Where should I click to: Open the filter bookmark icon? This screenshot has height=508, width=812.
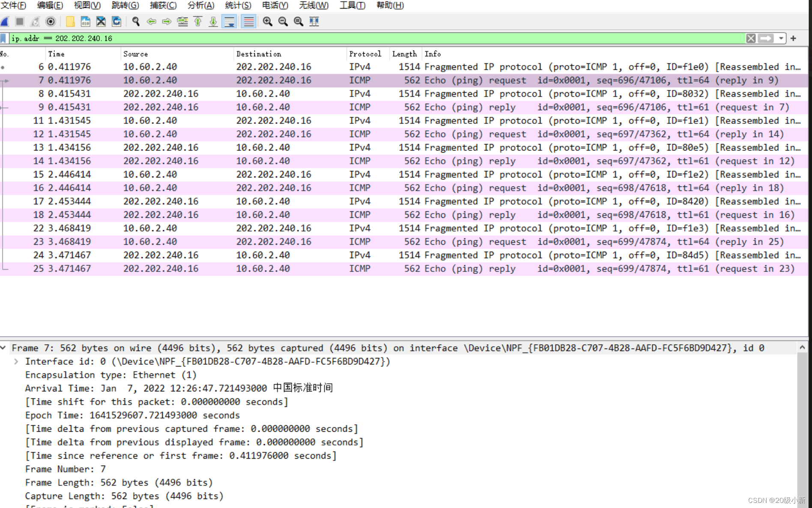click(3, 38)
